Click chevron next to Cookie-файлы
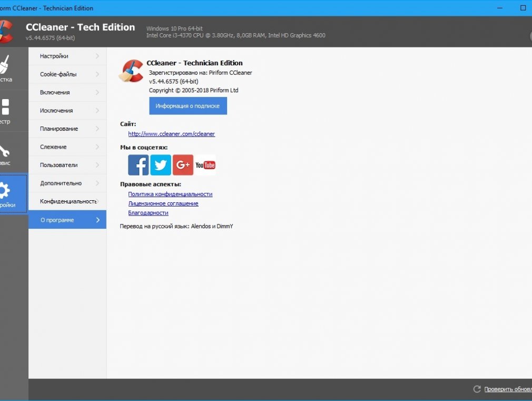 pos(97,74)
